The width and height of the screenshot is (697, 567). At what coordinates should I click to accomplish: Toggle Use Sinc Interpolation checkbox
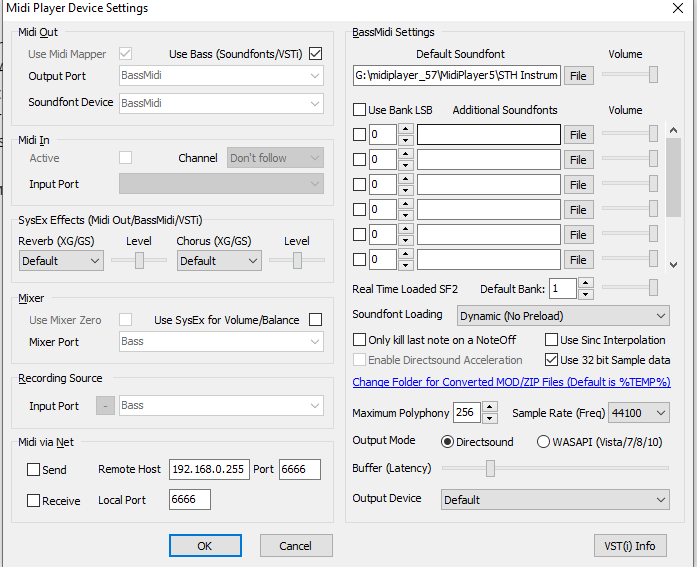point(551,339)
